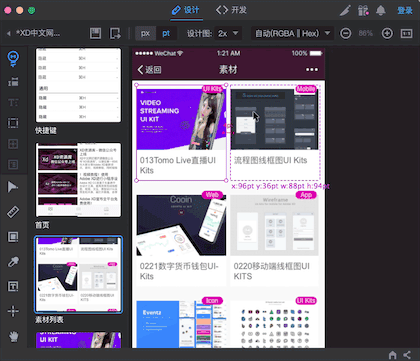This screenshot has height=361, width=420.
Task: Select the area size annotation tool
Action: click(x=13, y=123)
